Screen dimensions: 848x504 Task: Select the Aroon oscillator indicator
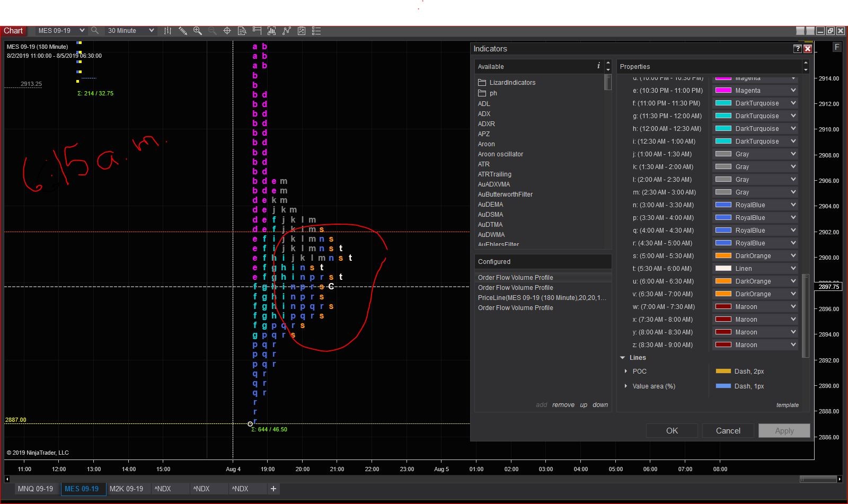click(x=500, y=154)
